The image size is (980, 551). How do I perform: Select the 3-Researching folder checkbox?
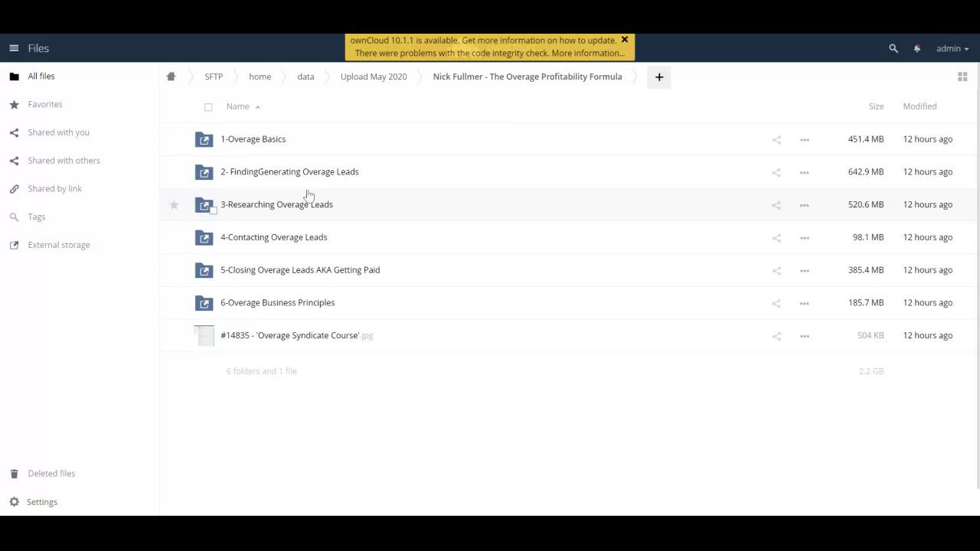(x=214, y=210)
